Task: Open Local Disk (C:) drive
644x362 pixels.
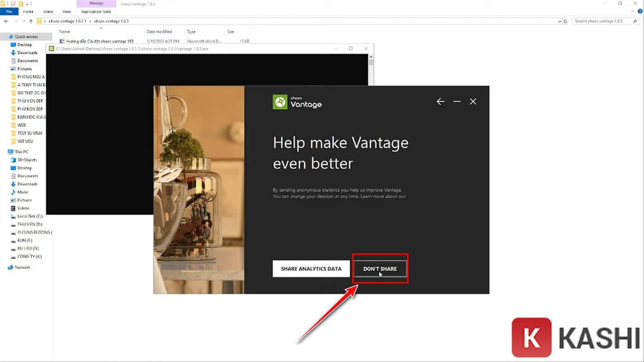Action: (x=29, y=216)
